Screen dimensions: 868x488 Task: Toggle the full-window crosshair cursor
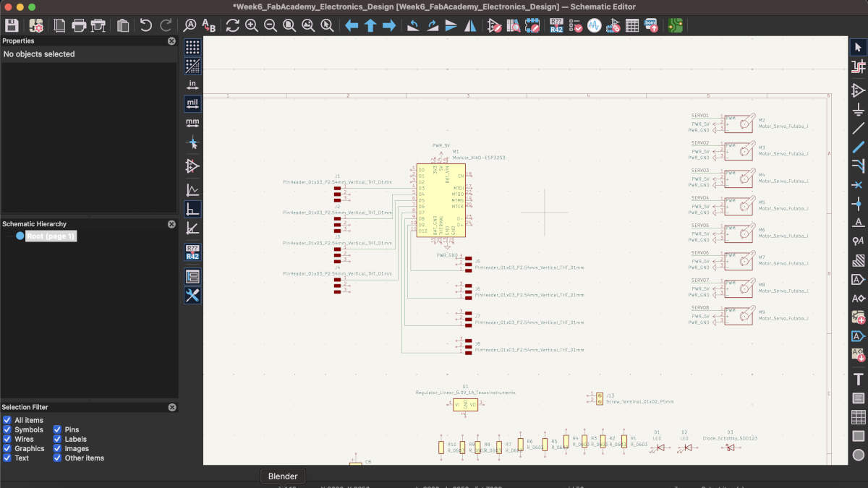point(192,142)
